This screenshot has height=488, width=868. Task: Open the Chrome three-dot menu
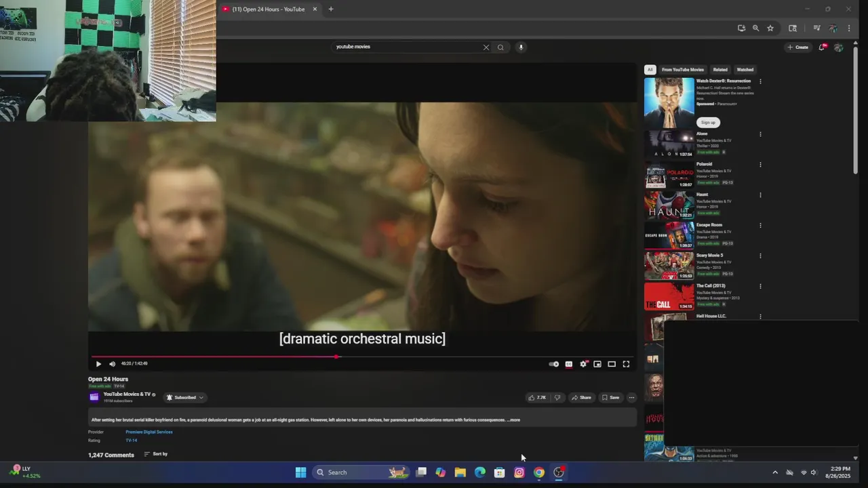point(849,28)
